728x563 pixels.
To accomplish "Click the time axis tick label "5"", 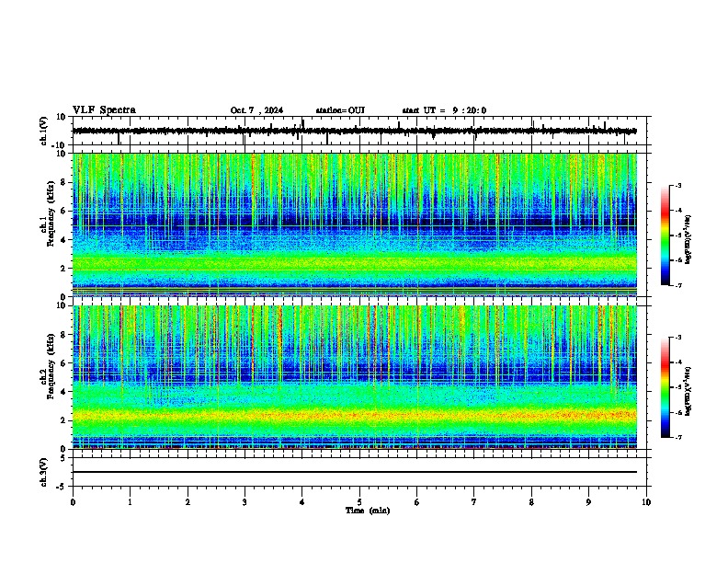I will click(359, 502).
